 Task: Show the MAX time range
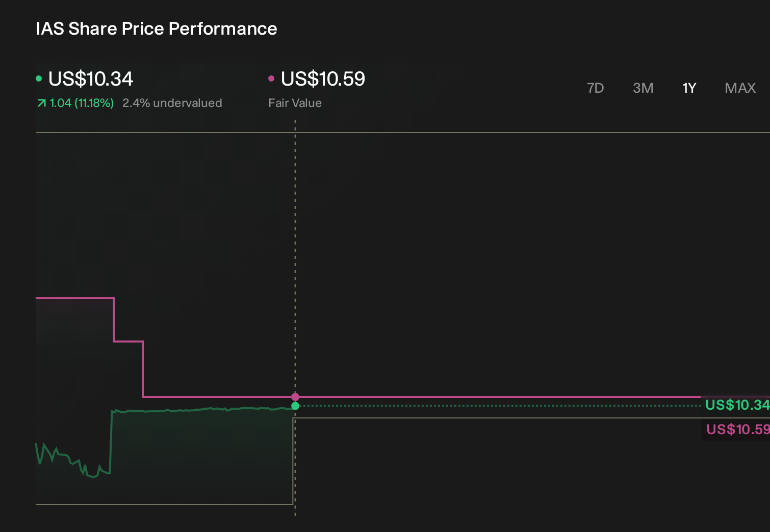click(x=740, y=88)
